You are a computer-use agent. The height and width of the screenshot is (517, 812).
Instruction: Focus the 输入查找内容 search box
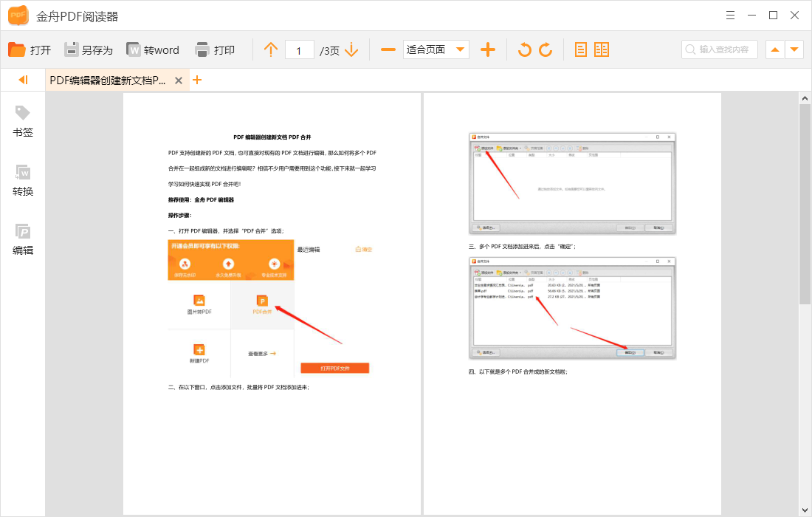(719, 49)
